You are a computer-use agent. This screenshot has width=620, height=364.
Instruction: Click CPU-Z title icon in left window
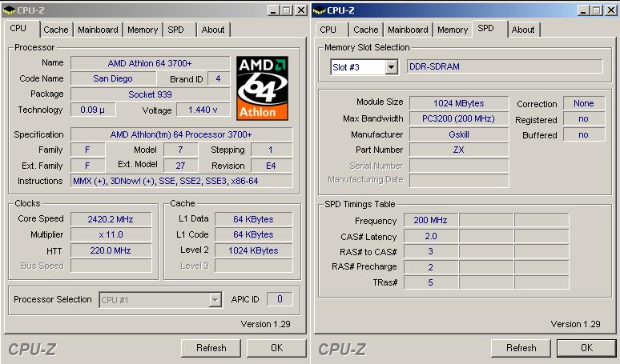[x=9, y=10]
